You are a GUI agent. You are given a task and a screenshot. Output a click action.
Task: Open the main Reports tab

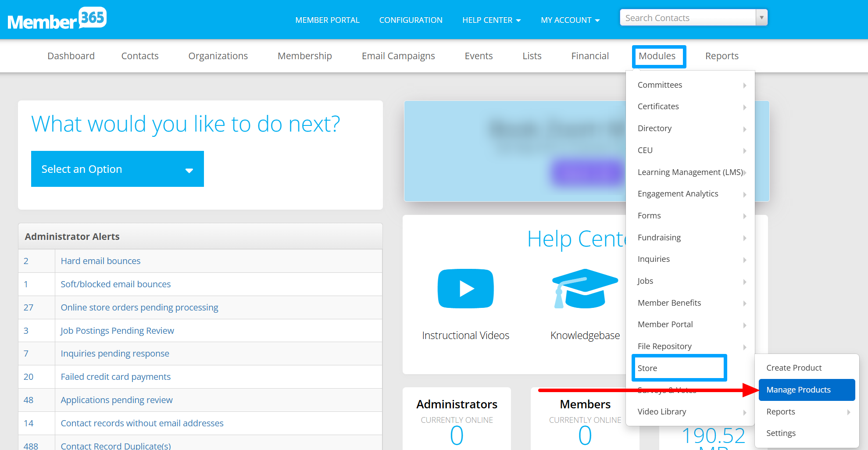click(x=722, y=56)
